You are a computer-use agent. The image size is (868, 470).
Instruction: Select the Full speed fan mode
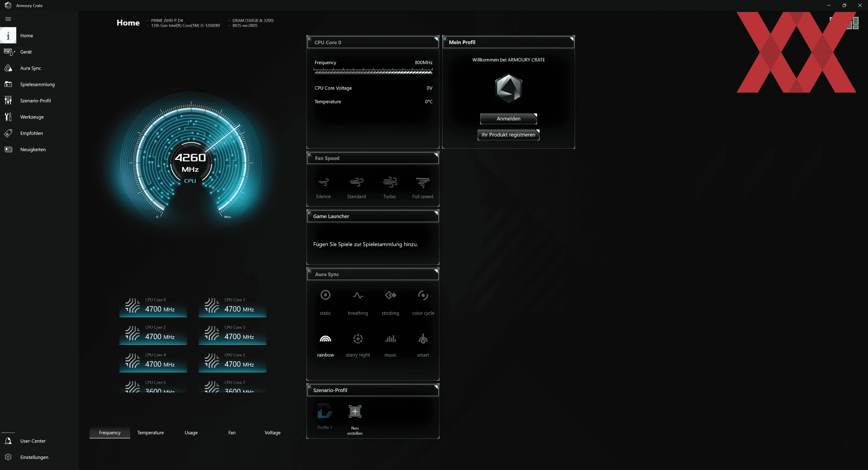[423, 187]
